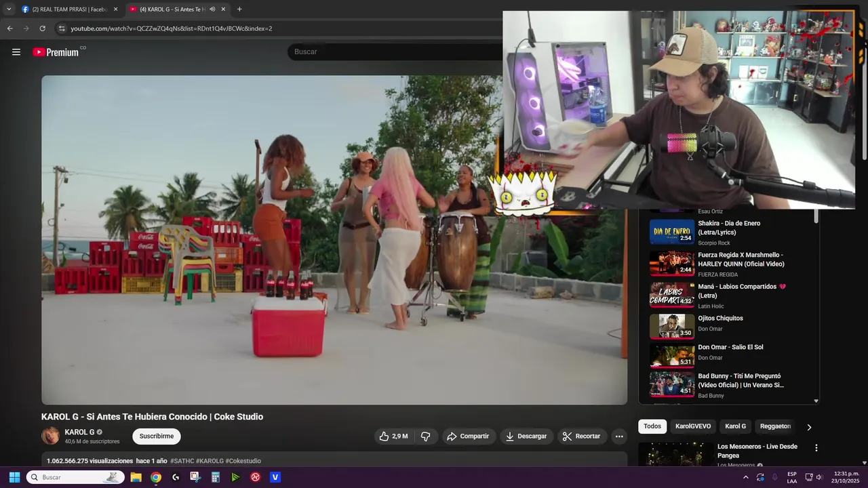Open the tab search dropdown arrow
Viewport: 868px width, 488px height.
point(9,9)
